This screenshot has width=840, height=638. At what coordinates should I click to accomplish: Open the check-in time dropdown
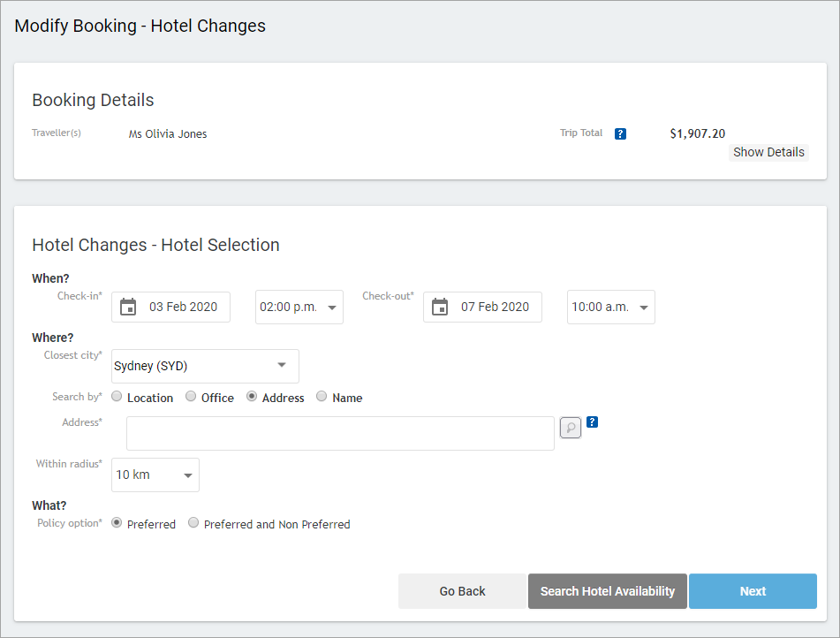pyautogui.click(x=299, y=307)
